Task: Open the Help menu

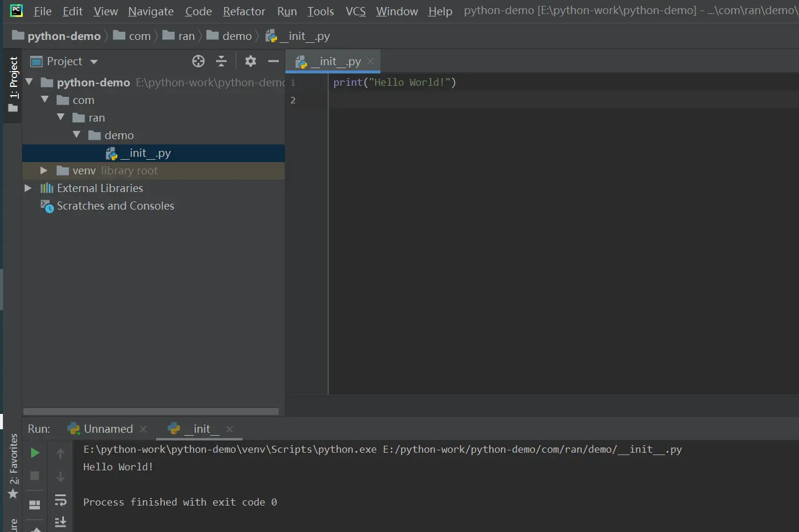Action: pyautogui.click(x=440, y=11)
